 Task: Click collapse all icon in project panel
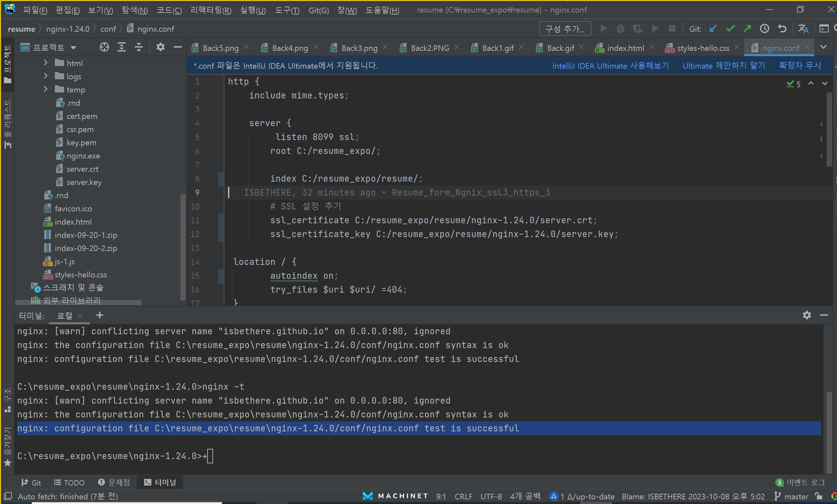click(x=138, y=47)
